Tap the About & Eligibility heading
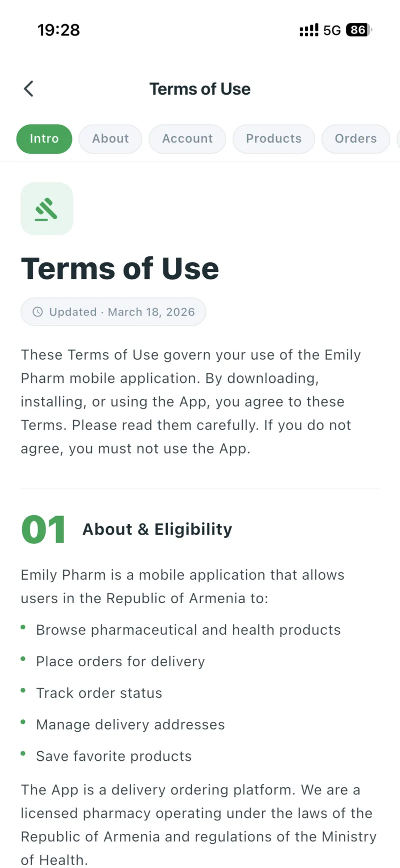The width and height of the screenshot is (400, 868). pyautogui.click(x=157, y=530)
